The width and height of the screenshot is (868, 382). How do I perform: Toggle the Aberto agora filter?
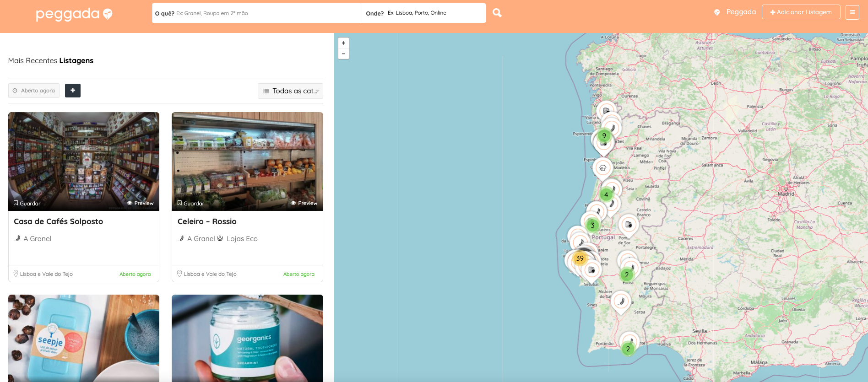point(34,91)
